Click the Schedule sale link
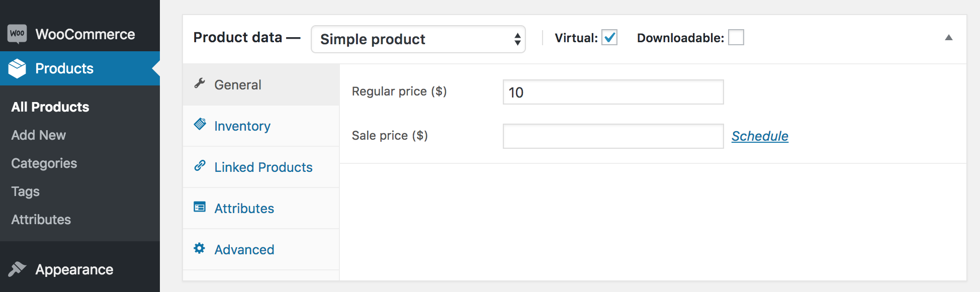 759,136
